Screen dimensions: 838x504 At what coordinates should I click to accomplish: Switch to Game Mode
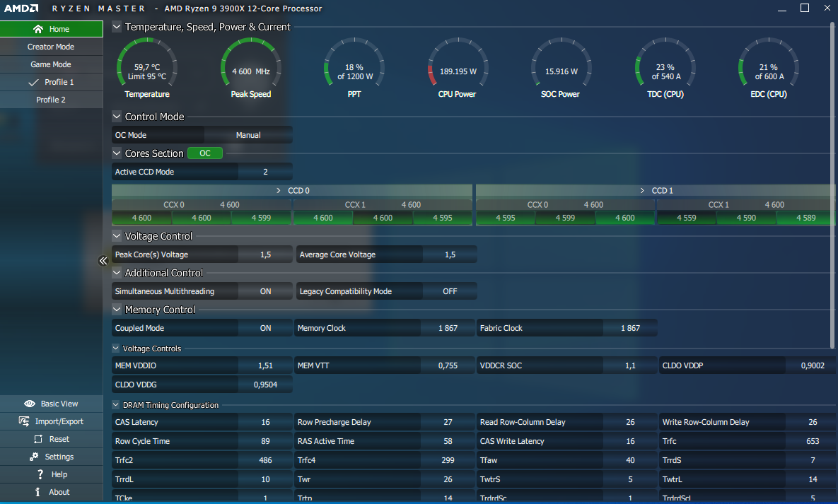52,64
